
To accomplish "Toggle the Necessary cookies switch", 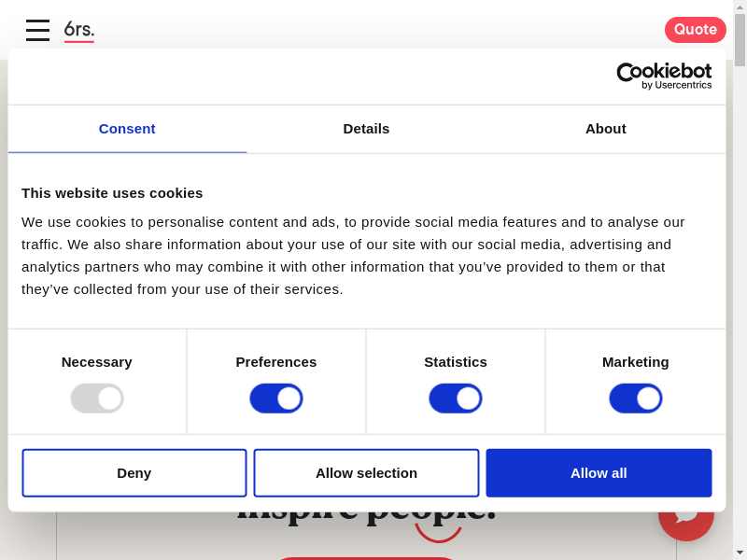I will (x=97, y=399).
